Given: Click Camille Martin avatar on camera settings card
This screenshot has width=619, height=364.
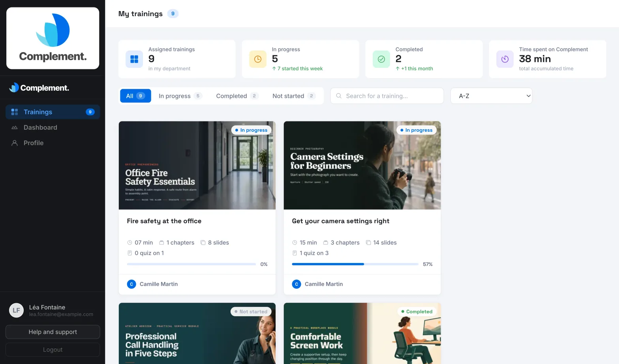Looking at the screenshot, I should coord(296,284).
